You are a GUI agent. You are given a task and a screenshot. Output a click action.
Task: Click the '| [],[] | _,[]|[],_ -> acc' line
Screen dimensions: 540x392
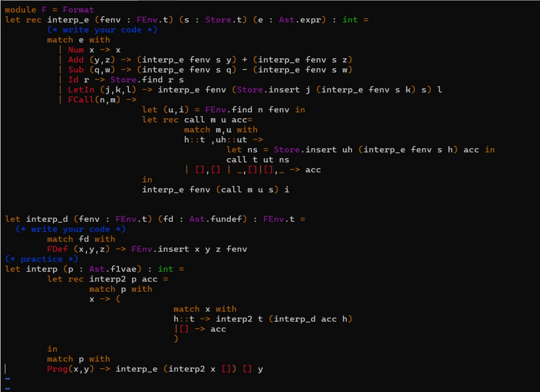[x=253, y=170]
